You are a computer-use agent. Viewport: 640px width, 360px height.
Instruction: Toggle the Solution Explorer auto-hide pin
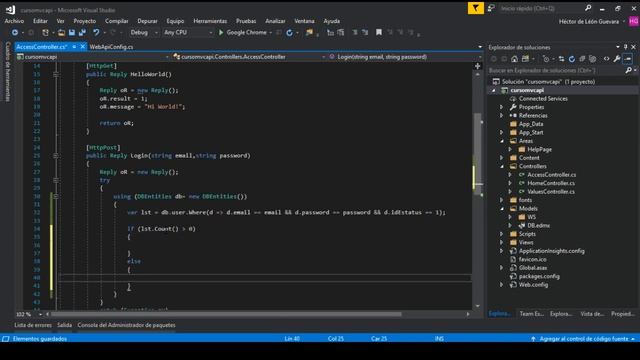pos(625,47)
